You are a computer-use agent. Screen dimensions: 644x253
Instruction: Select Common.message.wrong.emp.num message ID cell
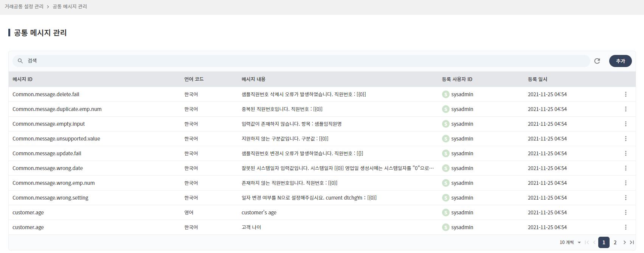coord(54,183)
